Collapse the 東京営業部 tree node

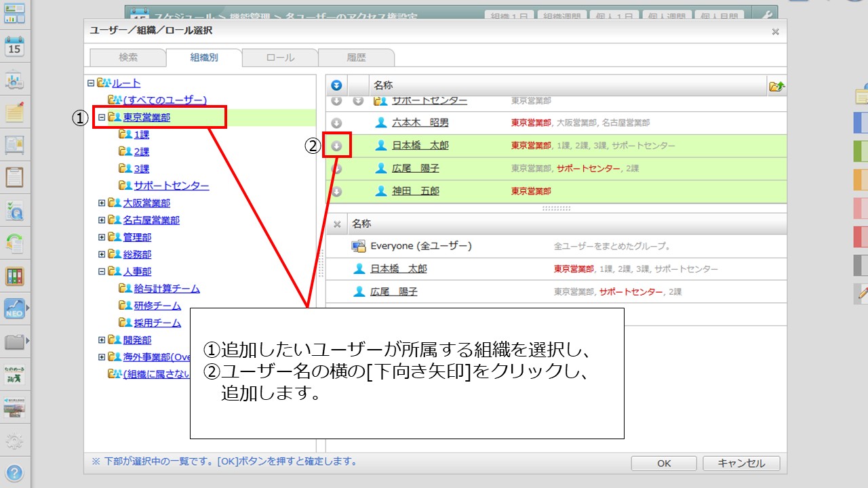tap(102, 117)
